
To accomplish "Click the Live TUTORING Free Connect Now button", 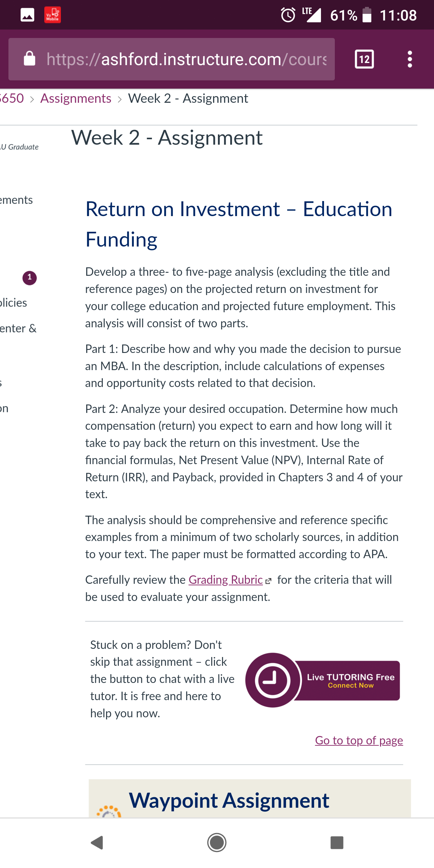I will (x=323, y=680).
